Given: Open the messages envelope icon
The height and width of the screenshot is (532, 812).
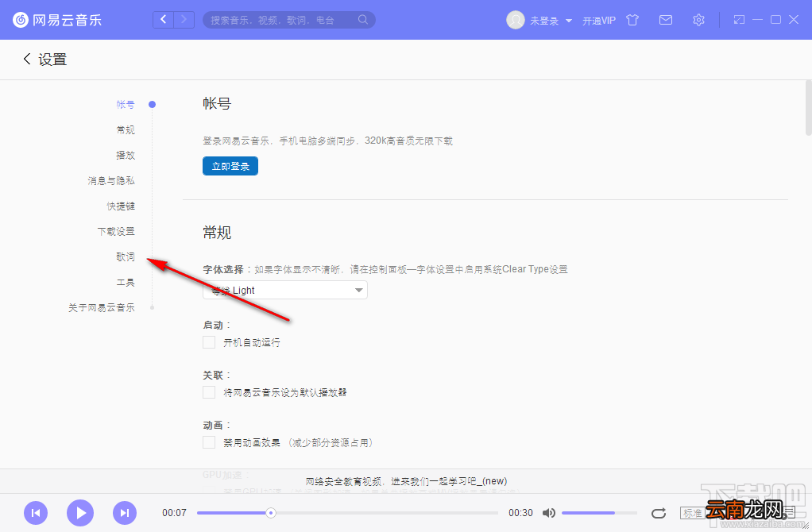Looking at the screenshot, I should (x=666, y=20).
